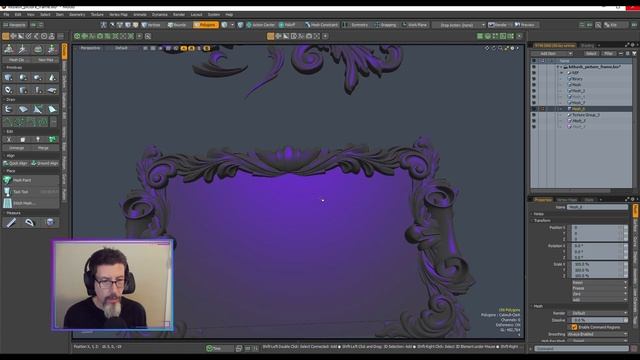The image size is (640, 360).
Task: Activate the Pen draw tool
Action: (x=38, y=109)
